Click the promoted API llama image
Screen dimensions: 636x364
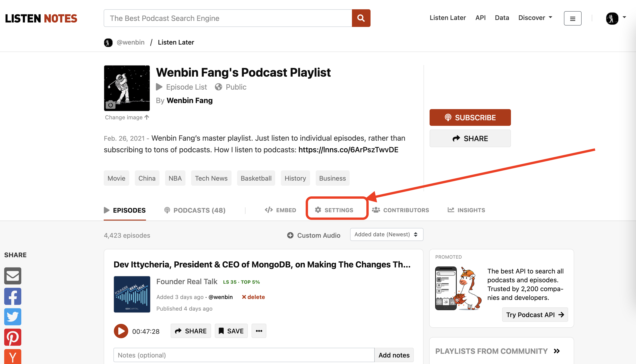(458, 288)
